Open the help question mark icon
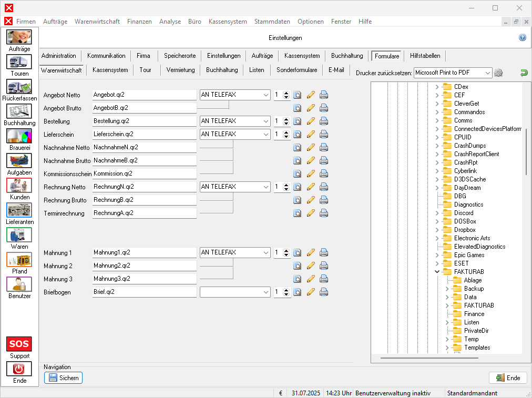Viewport: 532px width, 398px height. (523, 38)
